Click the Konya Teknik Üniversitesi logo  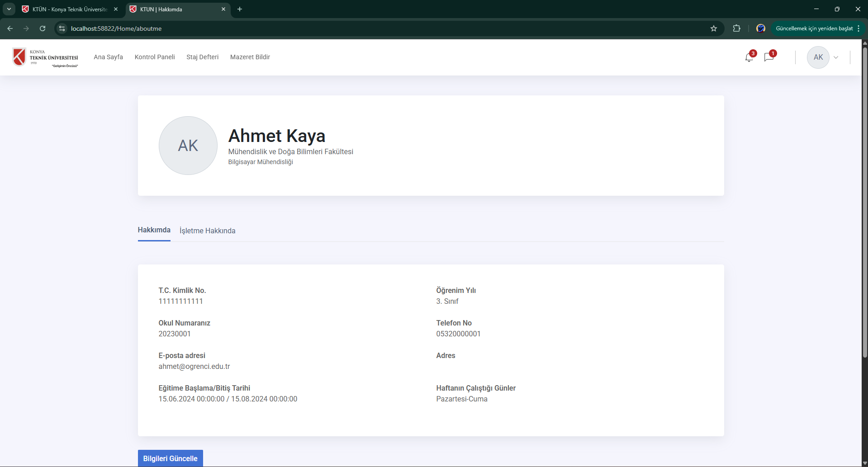(x=45, y=57)
